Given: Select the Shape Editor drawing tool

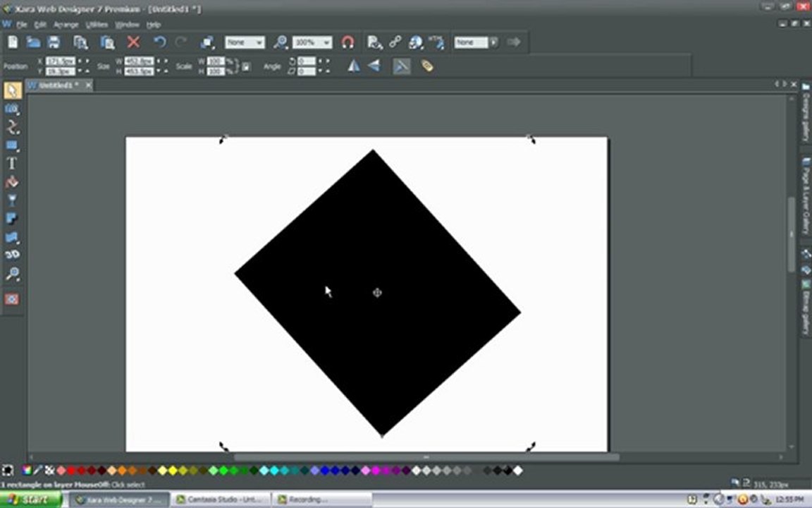Looking at the screenshot, I should coord(13,127).
